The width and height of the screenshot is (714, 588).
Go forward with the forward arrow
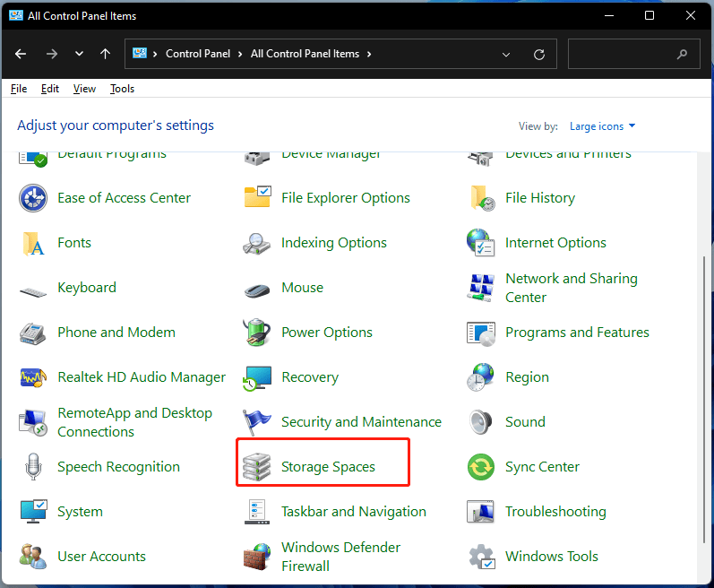(x=52, y=54)
